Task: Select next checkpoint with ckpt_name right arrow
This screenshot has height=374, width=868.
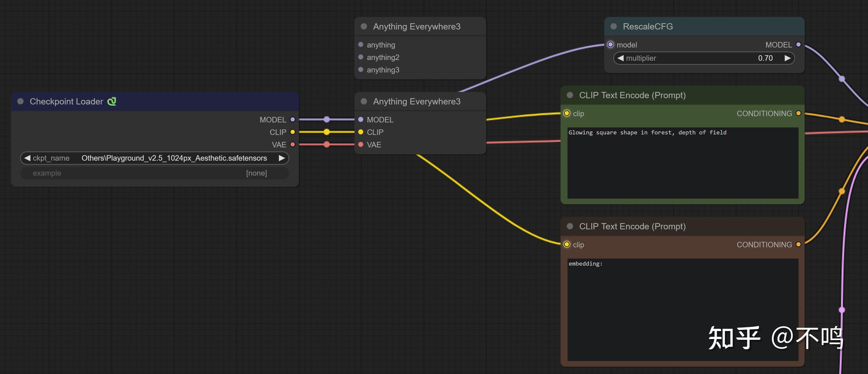Action: (282, 158)
